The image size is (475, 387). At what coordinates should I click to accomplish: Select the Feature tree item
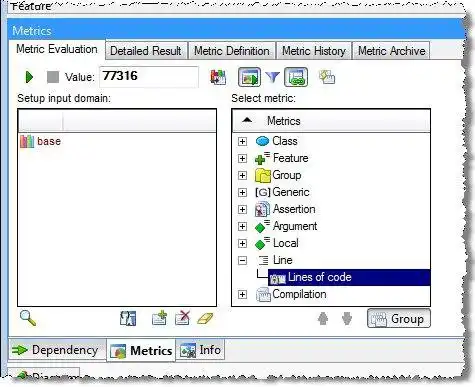290,158
